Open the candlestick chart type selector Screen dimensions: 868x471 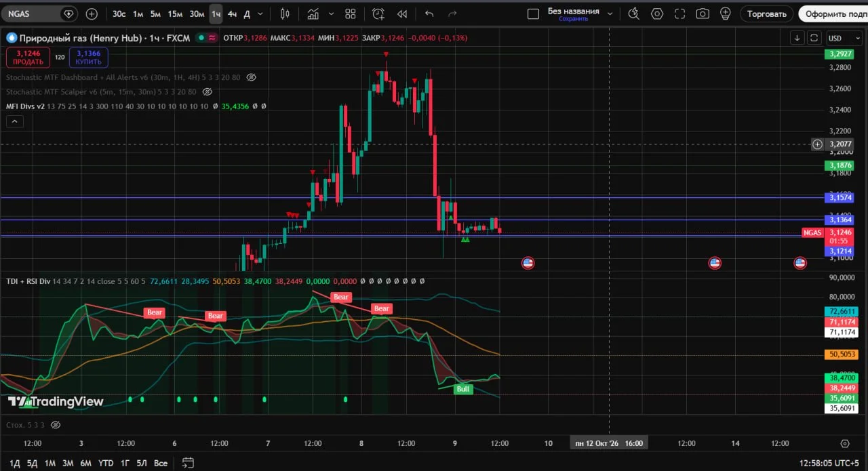285,14
